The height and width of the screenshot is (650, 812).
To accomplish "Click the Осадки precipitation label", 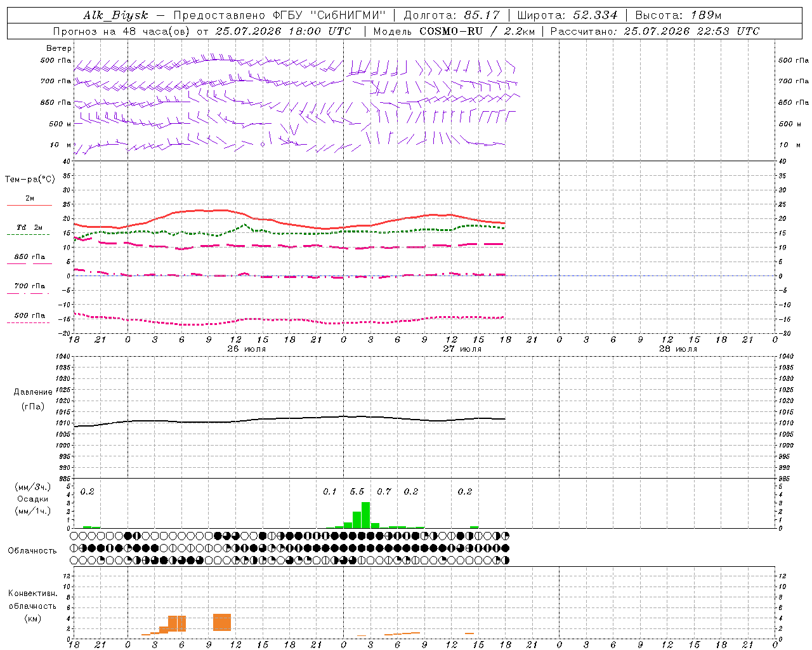I will (x=33, y=499).
